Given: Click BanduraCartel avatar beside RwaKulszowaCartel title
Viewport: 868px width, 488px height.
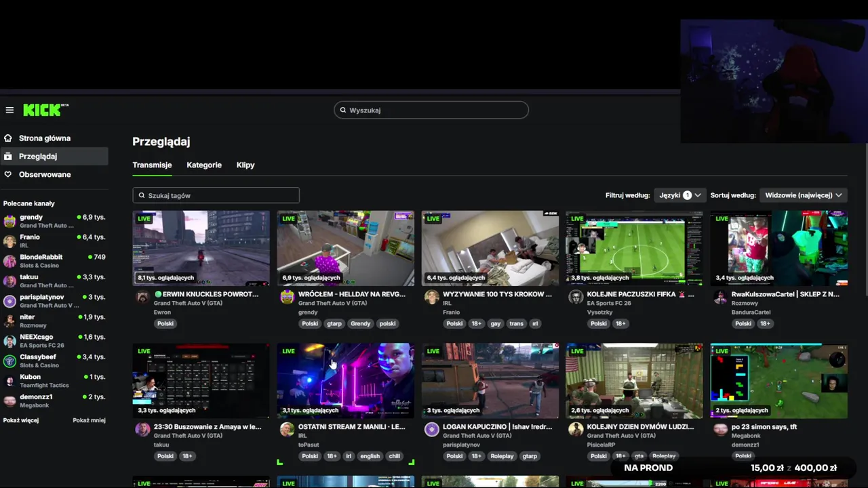Looking at the screenshot, I should click(720, 297).
